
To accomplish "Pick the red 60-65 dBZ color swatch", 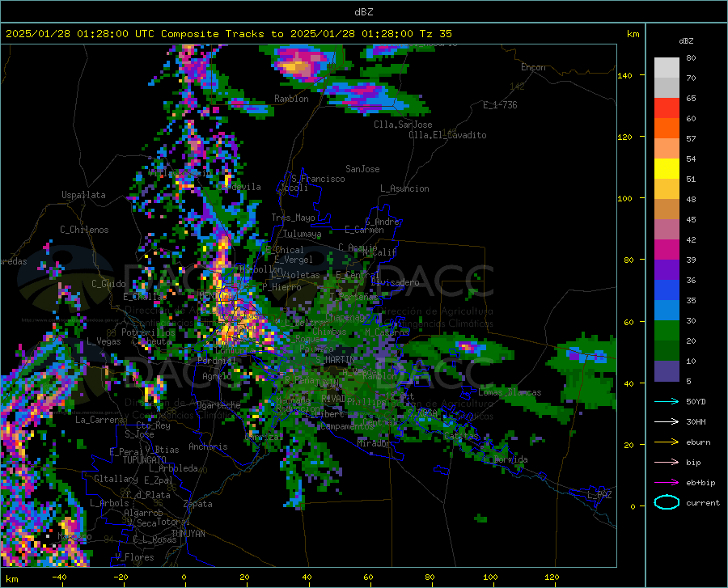I will (667, 108).
